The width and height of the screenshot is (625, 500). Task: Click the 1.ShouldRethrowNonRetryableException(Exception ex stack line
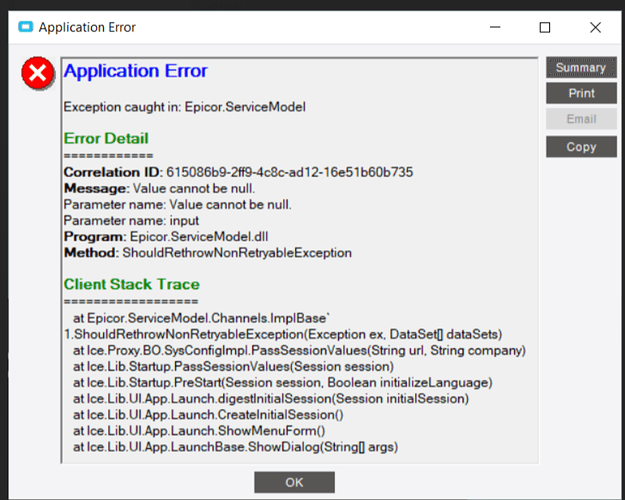(x=283, y=334)
